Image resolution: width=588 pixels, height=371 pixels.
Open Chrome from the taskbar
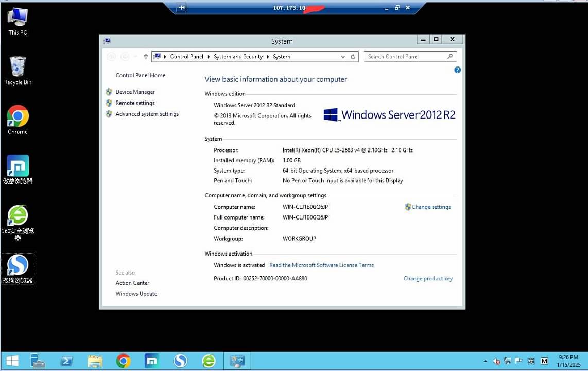click(x=124, y=361)
